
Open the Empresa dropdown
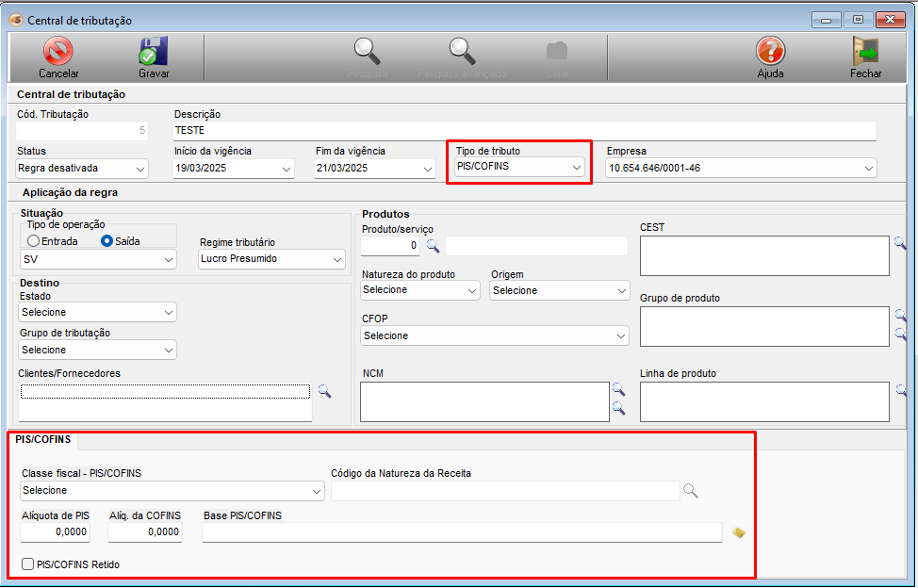coord(741,169)
